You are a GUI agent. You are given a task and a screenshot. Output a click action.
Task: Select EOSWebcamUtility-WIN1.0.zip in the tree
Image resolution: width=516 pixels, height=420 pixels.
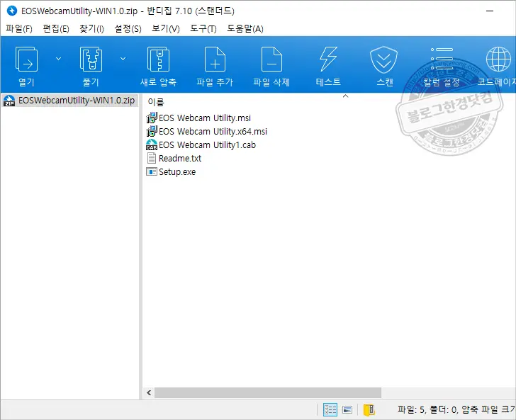[x=69, y=101]
